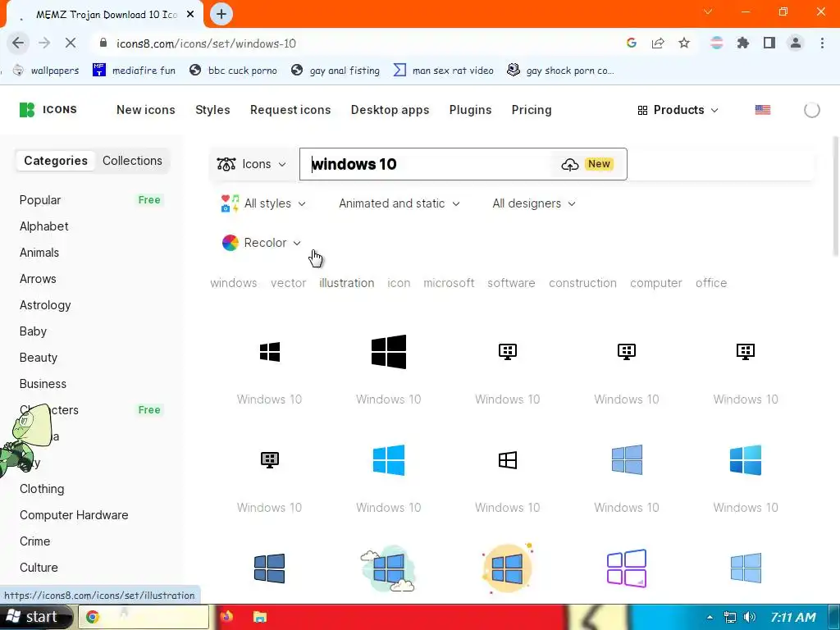Switch to the Collections tab
Screen dimensions: 840x630
coord(132,161)
